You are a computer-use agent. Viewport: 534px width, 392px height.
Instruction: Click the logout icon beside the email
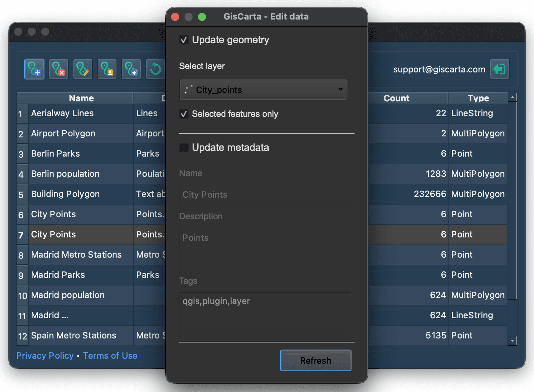point(499,69)
